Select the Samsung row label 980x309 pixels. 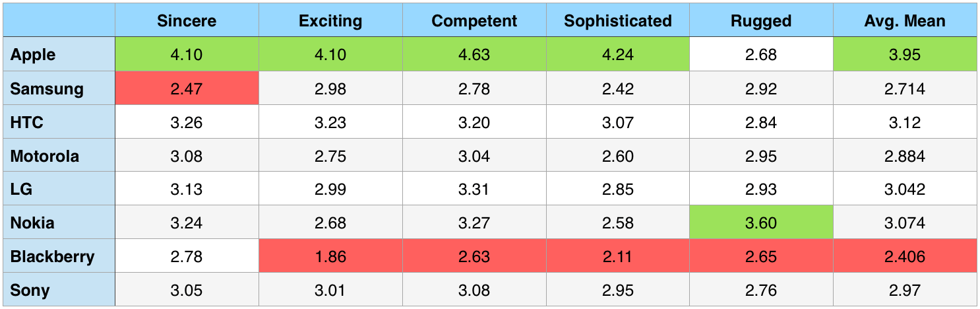pyautogui.click(x=47, y=88)
